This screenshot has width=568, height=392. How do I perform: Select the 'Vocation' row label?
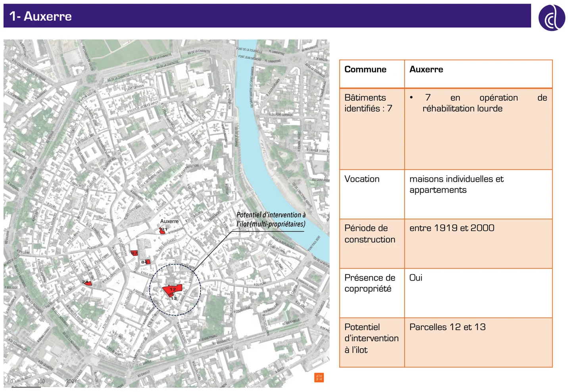pyautogui.click(x=362, y=179)
